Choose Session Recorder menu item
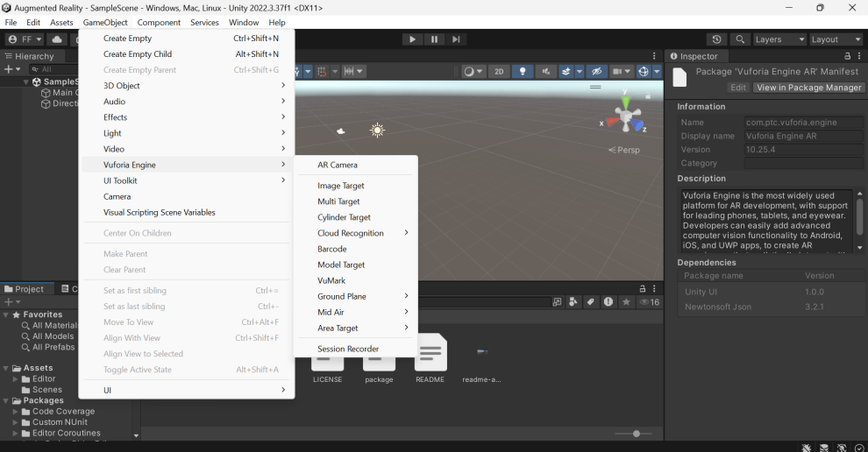The image size is (868, 452). click(x=355, y=350)
